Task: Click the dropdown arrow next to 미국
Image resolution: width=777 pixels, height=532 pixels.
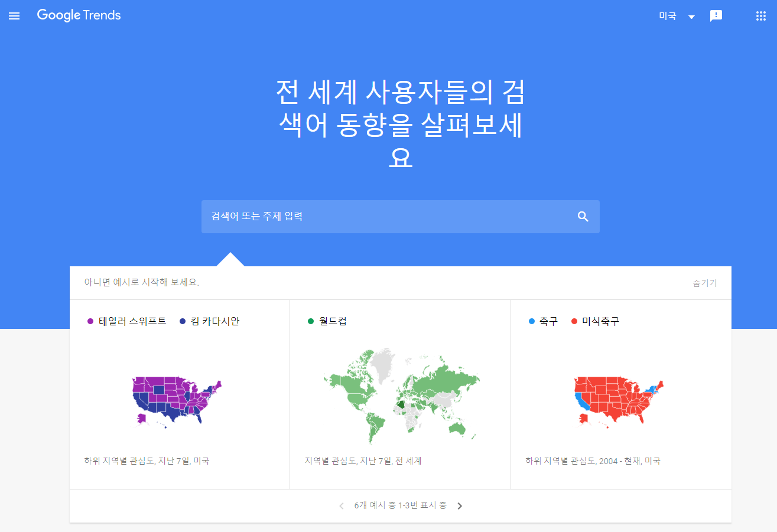Action: [691, 17]
